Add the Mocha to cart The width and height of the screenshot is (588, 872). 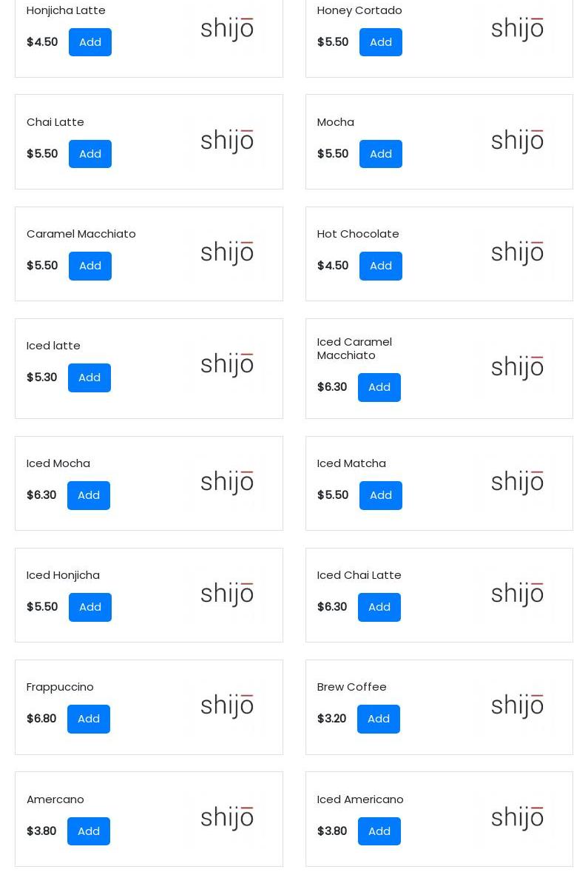click(x=380, y=154)
